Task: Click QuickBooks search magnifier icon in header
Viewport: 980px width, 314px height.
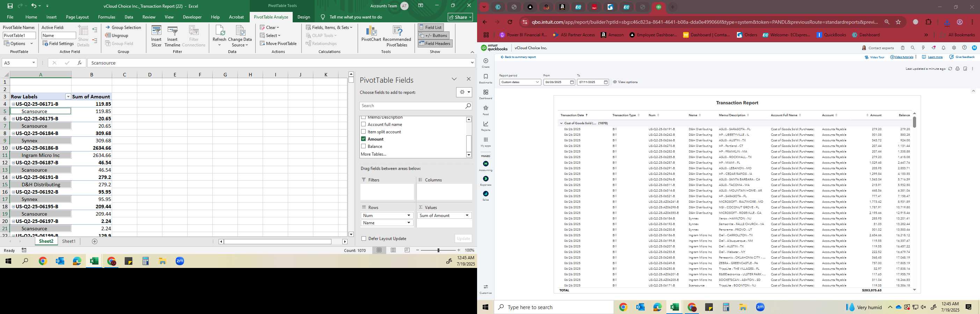Action: point(913,48)
